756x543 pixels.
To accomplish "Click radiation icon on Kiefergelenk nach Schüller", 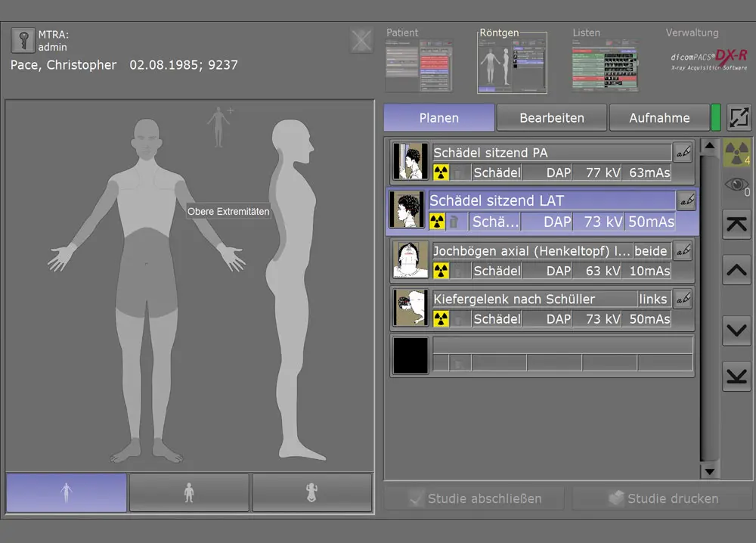I will (x=441, y=319).
